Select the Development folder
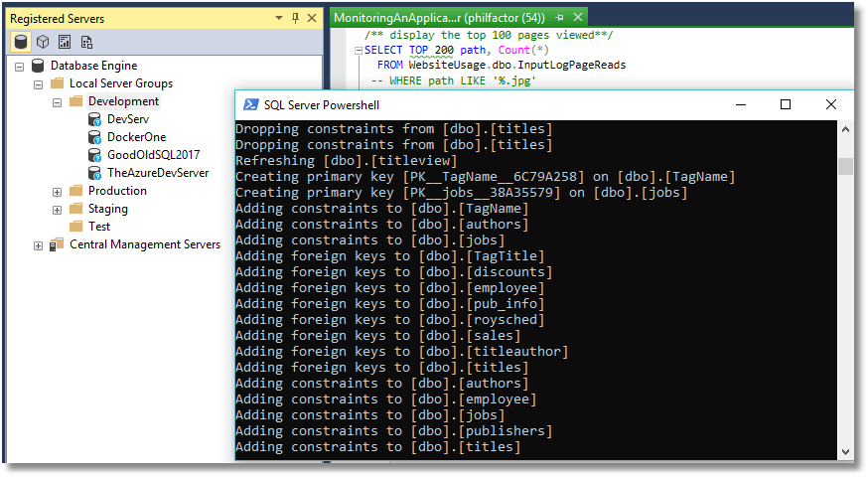 123,101
